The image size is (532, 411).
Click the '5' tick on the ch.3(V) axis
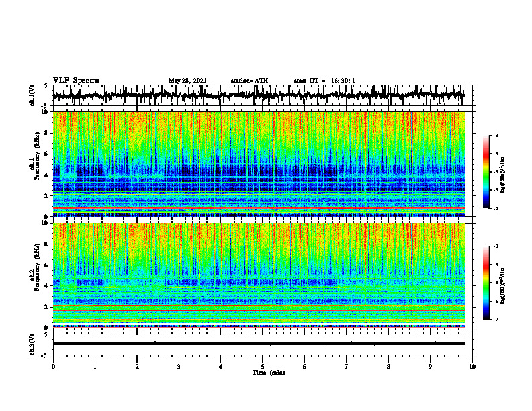pyautogui.click(x=46, y=335)
